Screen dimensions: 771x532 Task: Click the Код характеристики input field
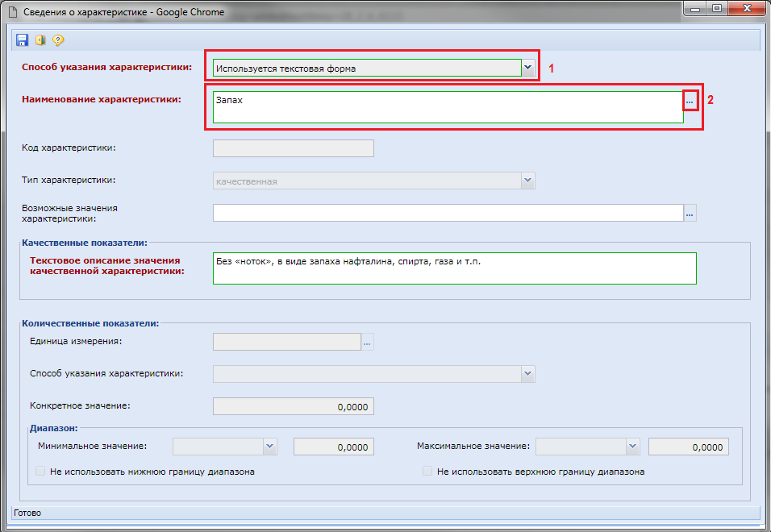coord(293,148)
